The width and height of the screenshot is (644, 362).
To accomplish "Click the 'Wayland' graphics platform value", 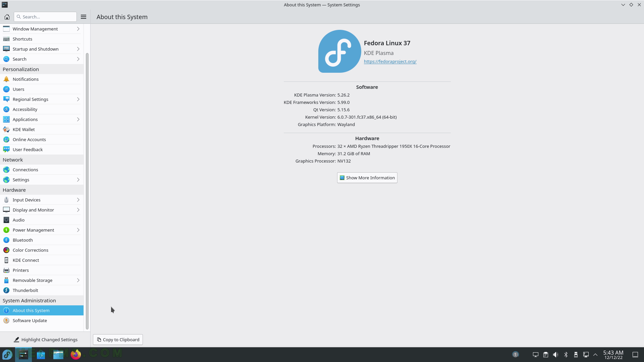I will (346, 124).
